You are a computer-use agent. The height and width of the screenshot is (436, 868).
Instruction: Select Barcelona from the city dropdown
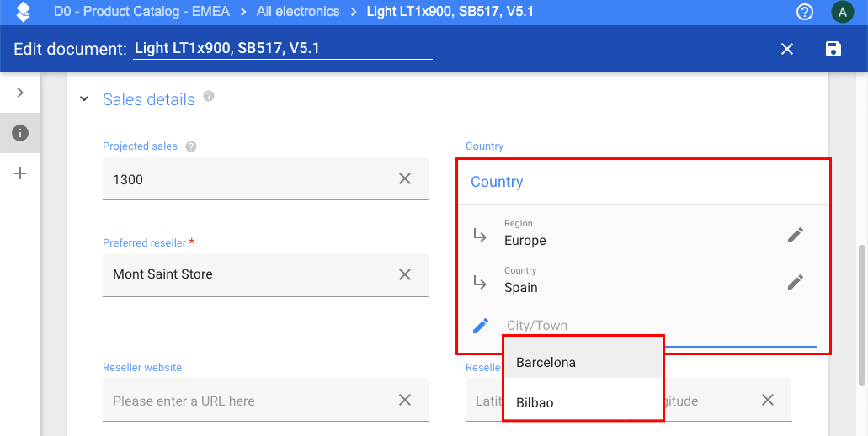[x=546, y=363]
